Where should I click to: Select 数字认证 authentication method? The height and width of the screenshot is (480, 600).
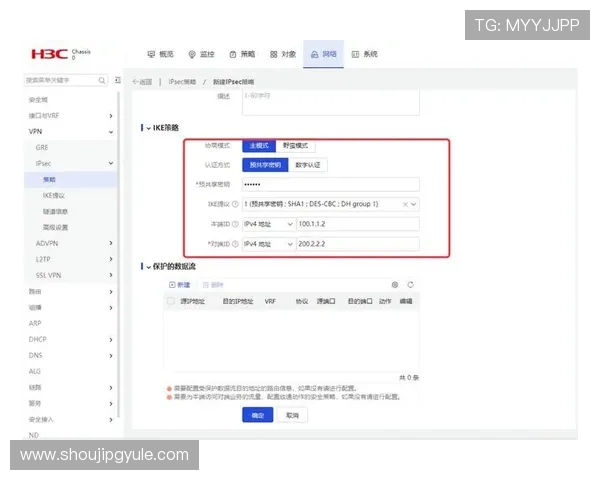pos(308,165)
